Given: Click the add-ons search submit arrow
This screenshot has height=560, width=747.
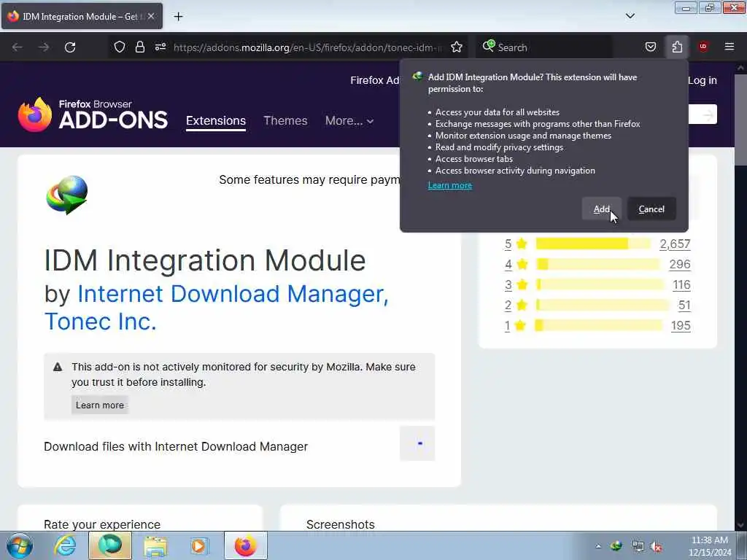Looking at the screenshot, I should [x=708, y=114].
